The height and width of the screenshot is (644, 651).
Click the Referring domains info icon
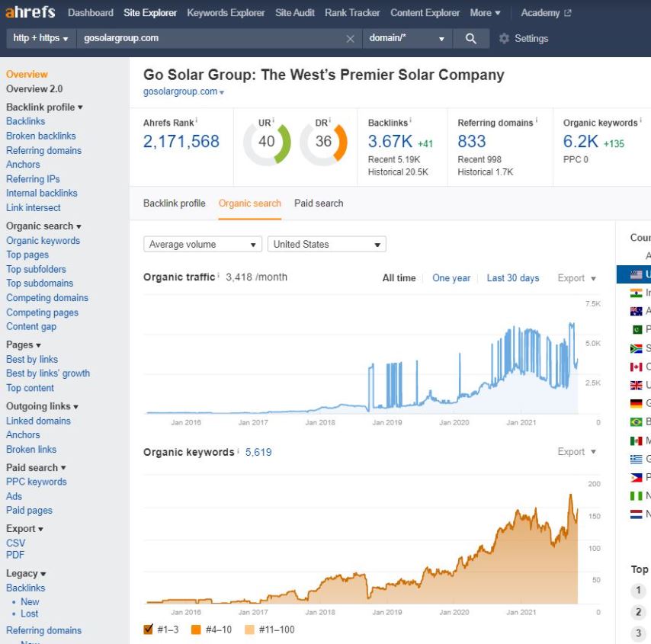coord(537,120)
